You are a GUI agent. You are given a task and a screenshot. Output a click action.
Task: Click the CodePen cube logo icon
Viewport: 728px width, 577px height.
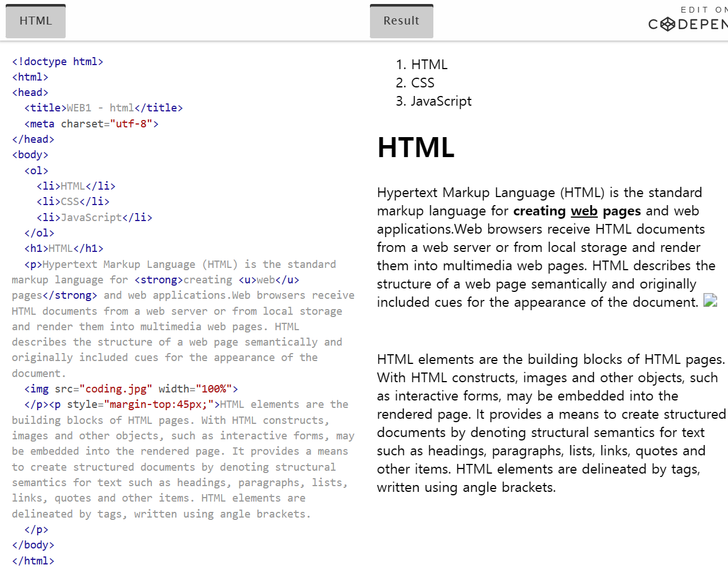667,24
